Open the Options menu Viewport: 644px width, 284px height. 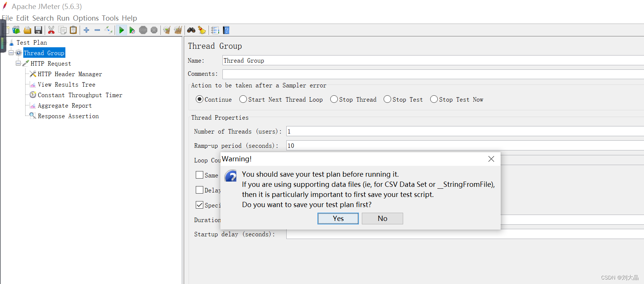[86, 18]
